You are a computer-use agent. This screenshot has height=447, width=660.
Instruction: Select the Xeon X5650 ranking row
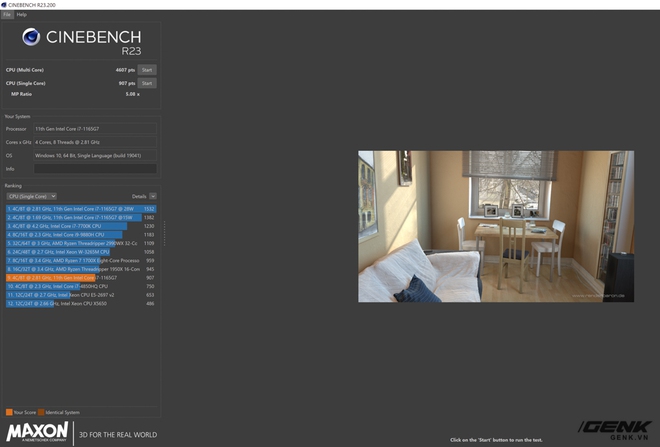click(81, 303)
